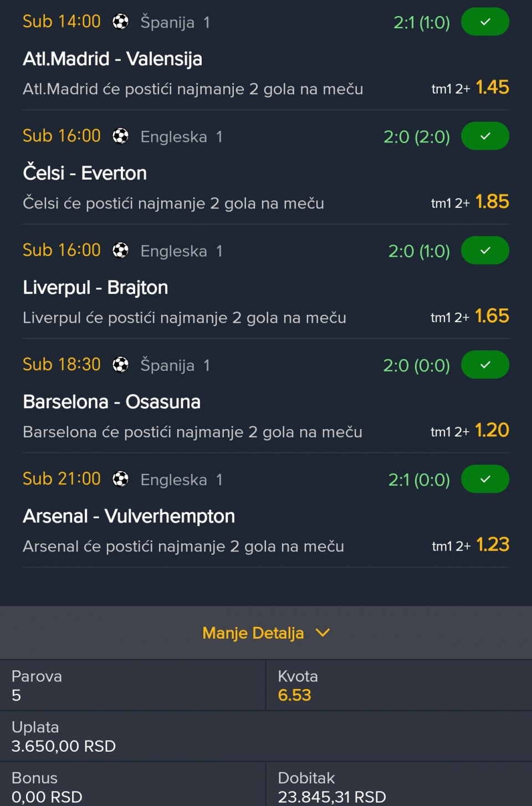Tap green checkmark badge for Liverpul - Brajton

point(485,251)
